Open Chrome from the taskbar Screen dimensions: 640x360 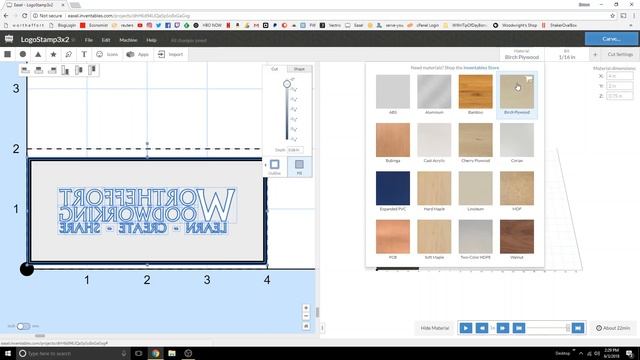[x=156, y=353]
